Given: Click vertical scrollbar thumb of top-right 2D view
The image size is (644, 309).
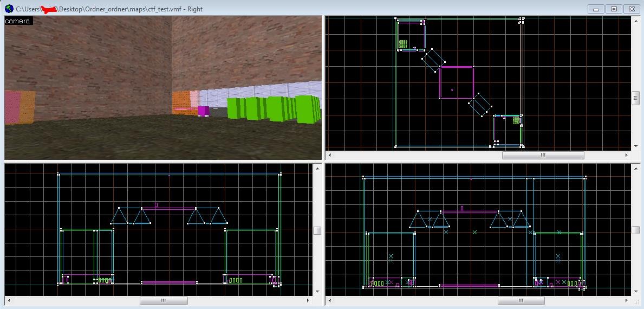Looking at the screenshot, I should (x=635, y=98).
